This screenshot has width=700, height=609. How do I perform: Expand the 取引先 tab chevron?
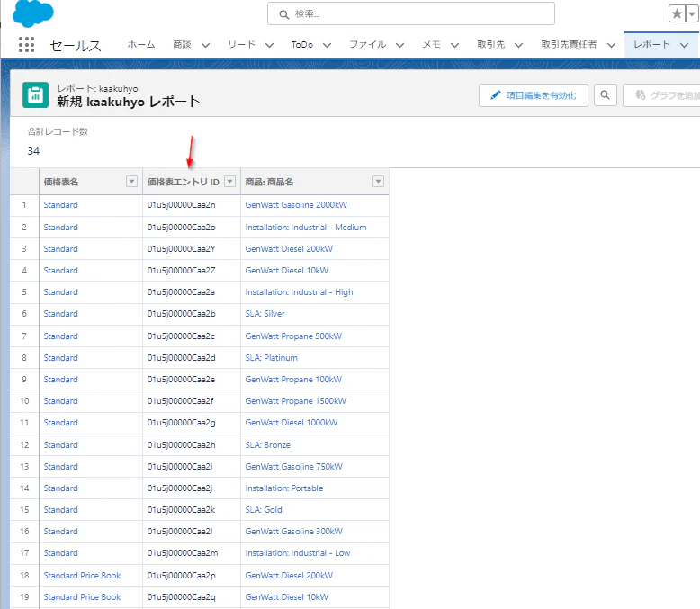click(x=518, y=45)
